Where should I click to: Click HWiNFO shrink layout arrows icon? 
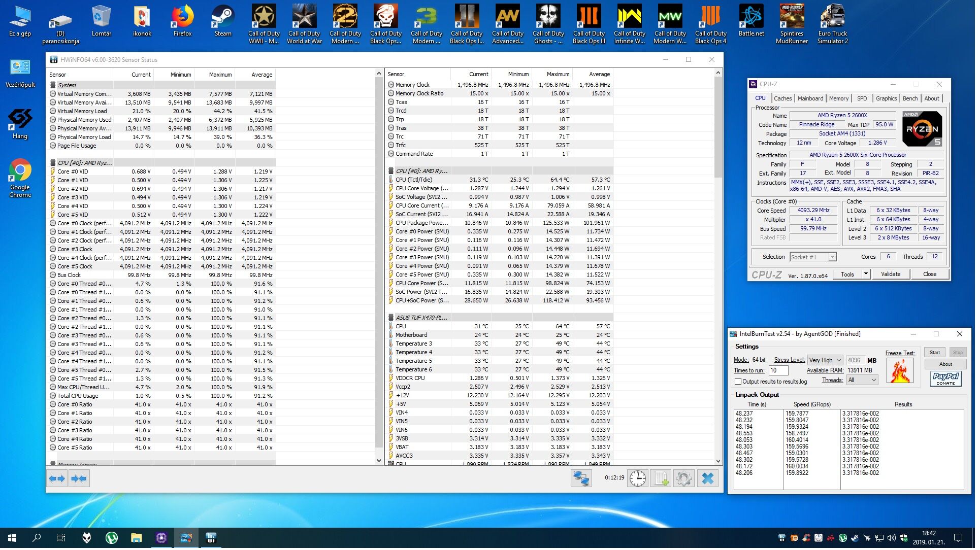pyautogui.click(x=79, y=480)
